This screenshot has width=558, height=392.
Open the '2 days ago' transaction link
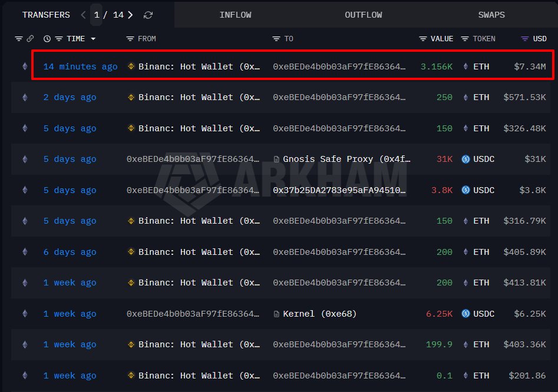point(70,97)
